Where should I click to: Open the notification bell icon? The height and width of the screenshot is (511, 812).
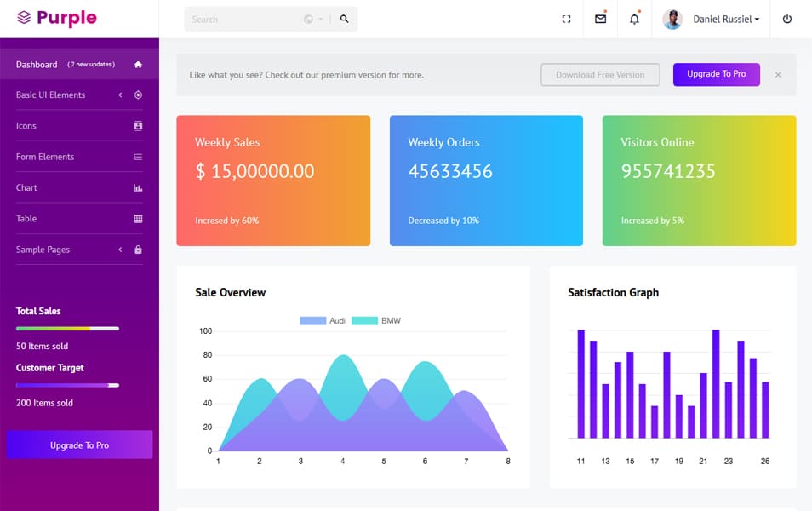(634, 19)
